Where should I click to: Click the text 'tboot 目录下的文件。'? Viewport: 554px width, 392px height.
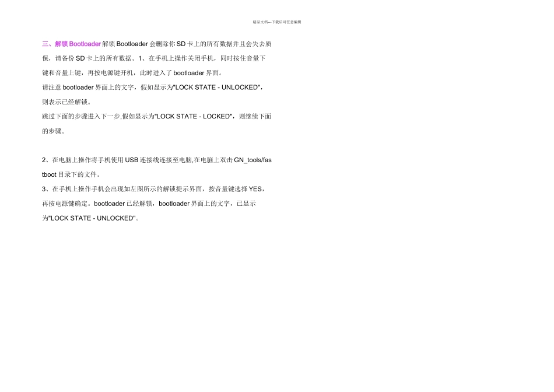pyautogui.click(x=71, y=174)
